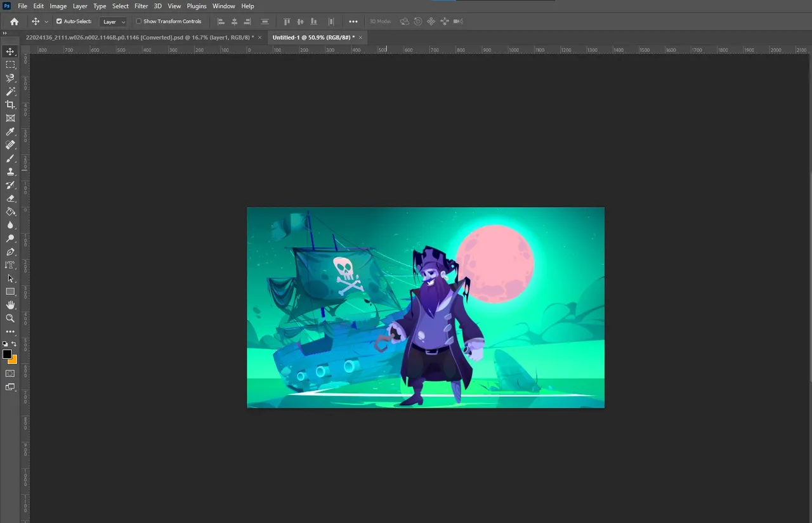Image resolution: width=812 pixels, height=523 pixels.
Task: Select the Path Selection tool
Action: point(10,278)
